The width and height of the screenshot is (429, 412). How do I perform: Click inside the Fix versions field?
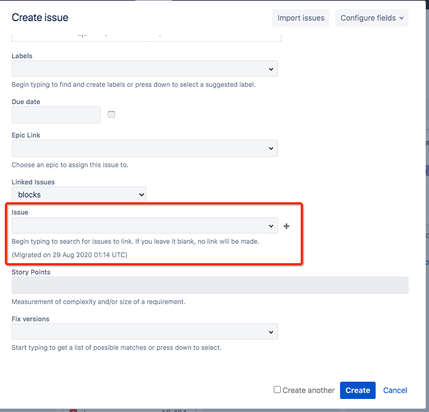click(x=139, y=332)
